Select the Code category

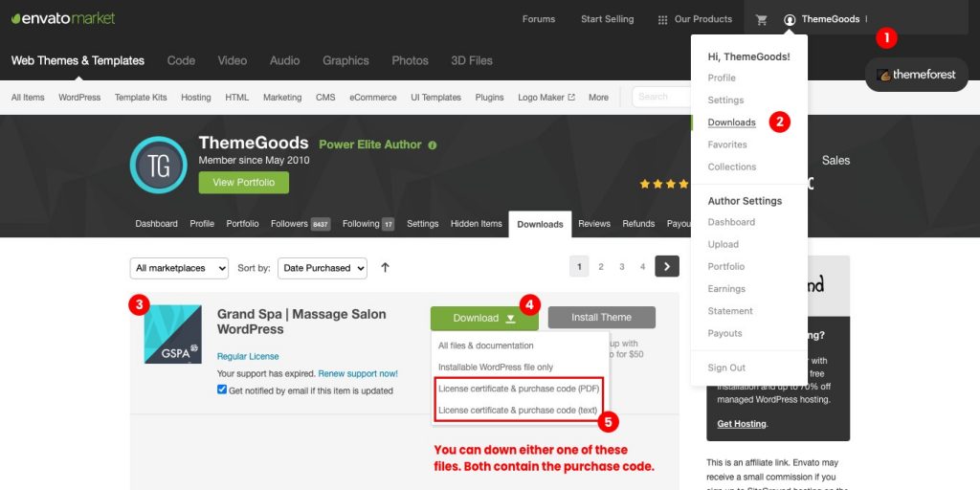coord(181,60)
